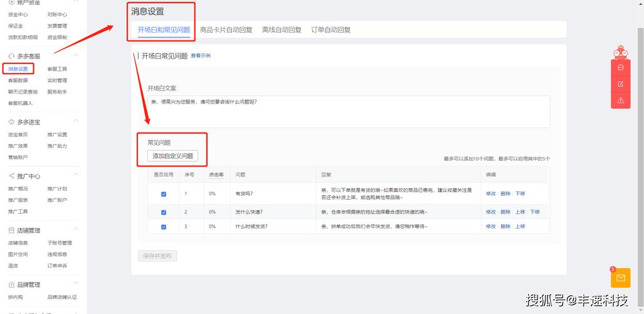Screen dimensions: 644x314
Task: Click 上移 for 发什么快递？ row
Action: click(x=520, y=212)
